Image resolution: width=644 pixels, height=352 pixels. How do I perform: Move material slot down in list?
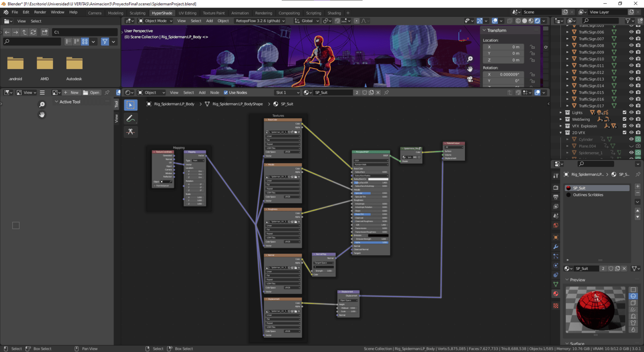pos(638,217)
